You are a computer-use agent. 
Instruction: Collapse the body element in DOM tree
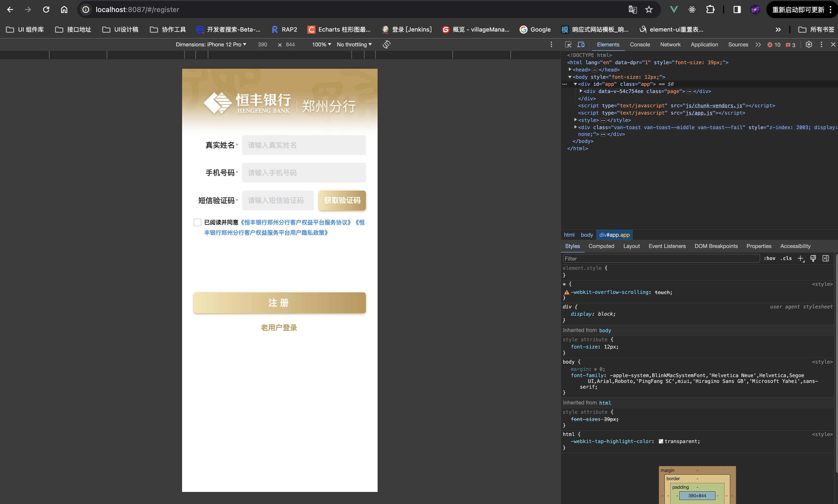pos(570,77)
